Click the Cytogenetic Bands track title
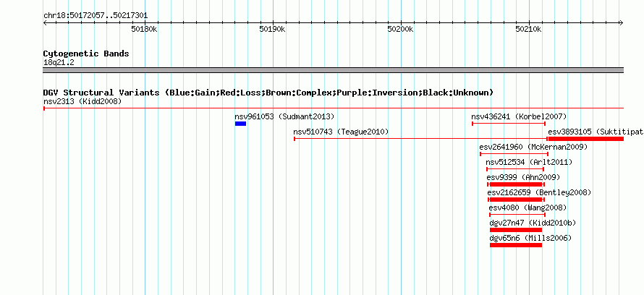The height and width of the screenshot is (295, 644). 86,54
